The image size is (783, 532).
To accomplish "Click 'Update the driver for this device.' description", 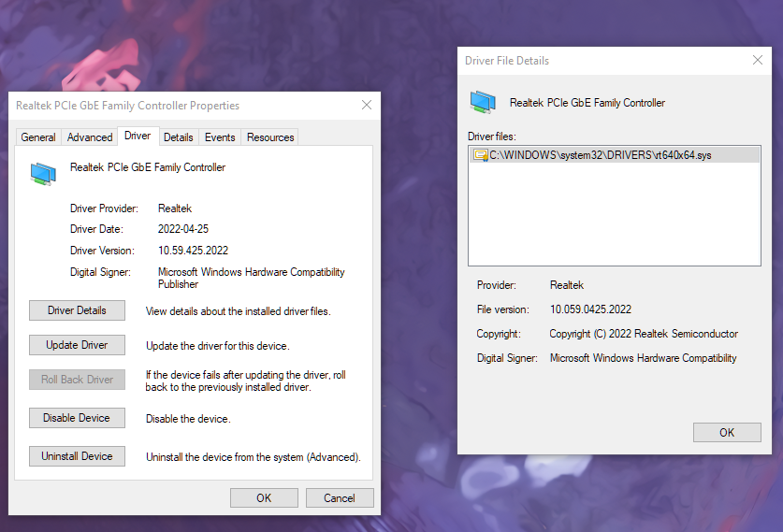I will [x=218, y=346].
